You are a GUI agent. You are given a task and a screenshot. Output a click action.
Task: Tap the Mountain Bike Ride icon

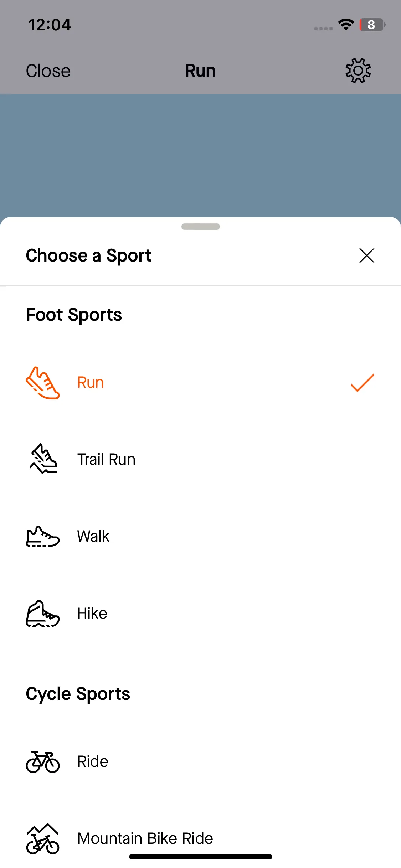pyautogui.click(x=43, y=839)
